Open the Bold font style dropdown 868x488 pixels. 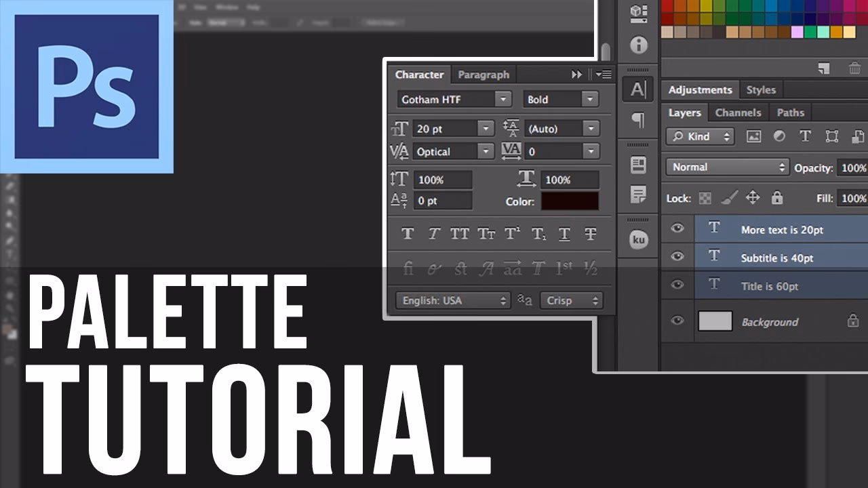click(x=590, y=99)
